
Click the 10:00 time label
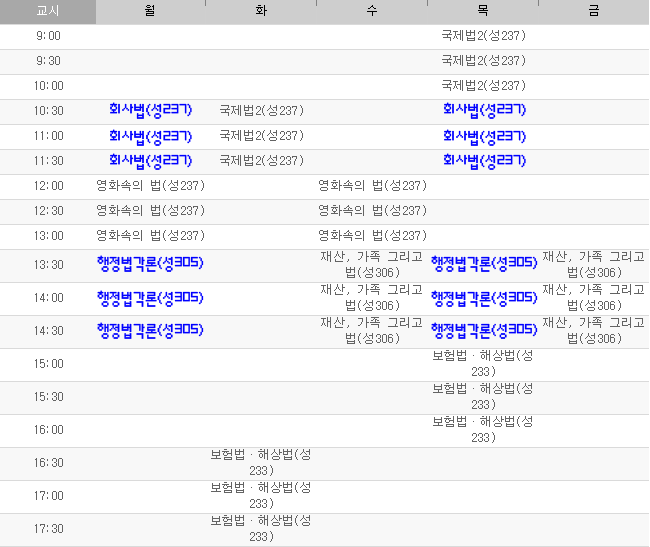49,86
